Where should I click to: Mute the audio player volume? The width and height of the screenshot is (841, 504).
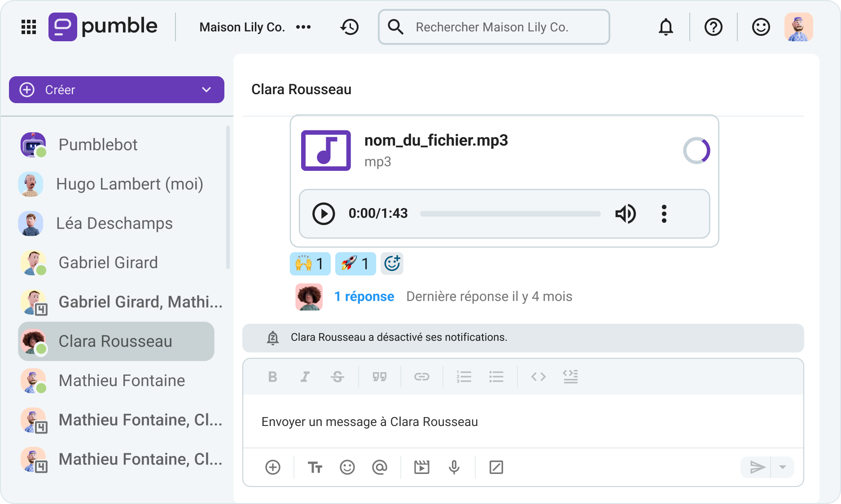(x=626, y=214)
